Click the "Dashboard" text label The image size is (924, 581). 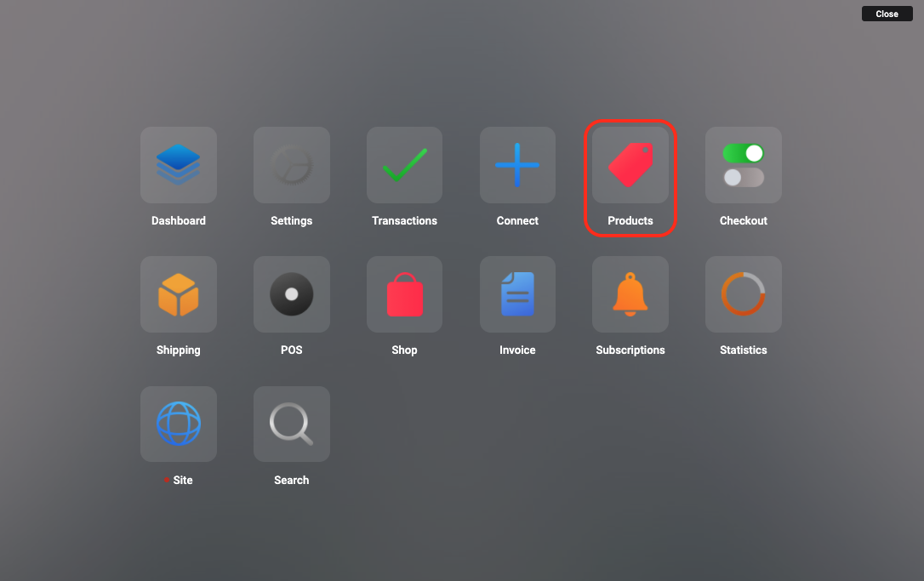tap(179, 220)
